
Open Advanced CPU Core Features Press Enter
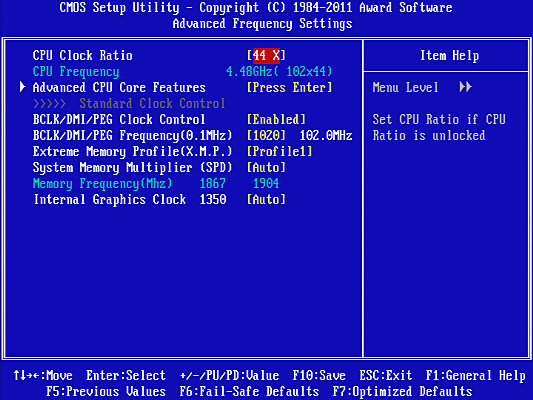pyautogui.click(x=289, y=87)
